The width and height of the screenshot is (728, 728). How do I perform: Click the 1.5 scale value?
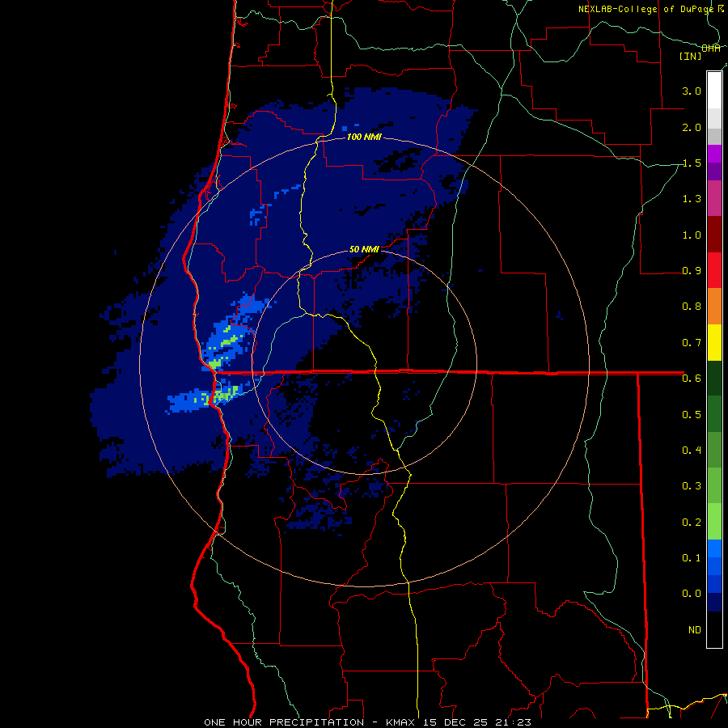[692, 163]
